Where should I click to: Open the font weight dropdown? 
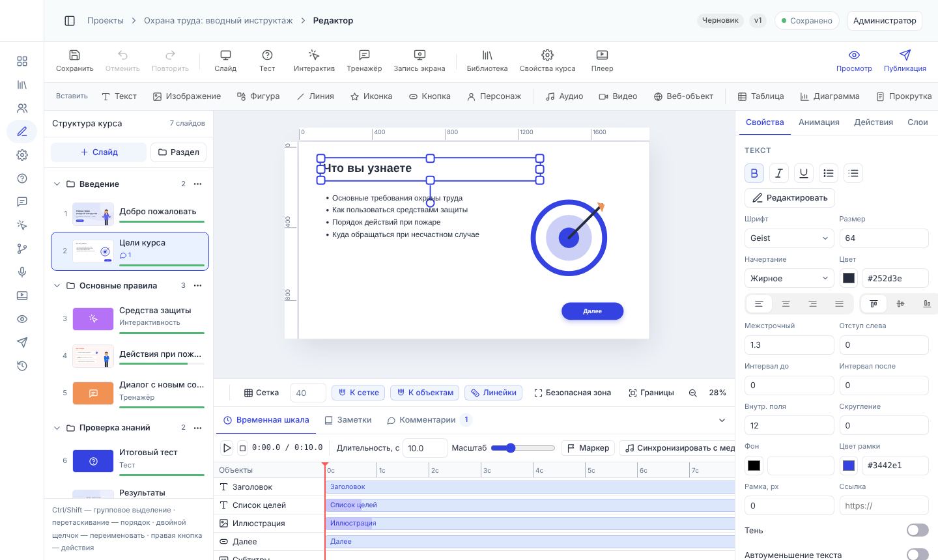(x=789, y=279)
